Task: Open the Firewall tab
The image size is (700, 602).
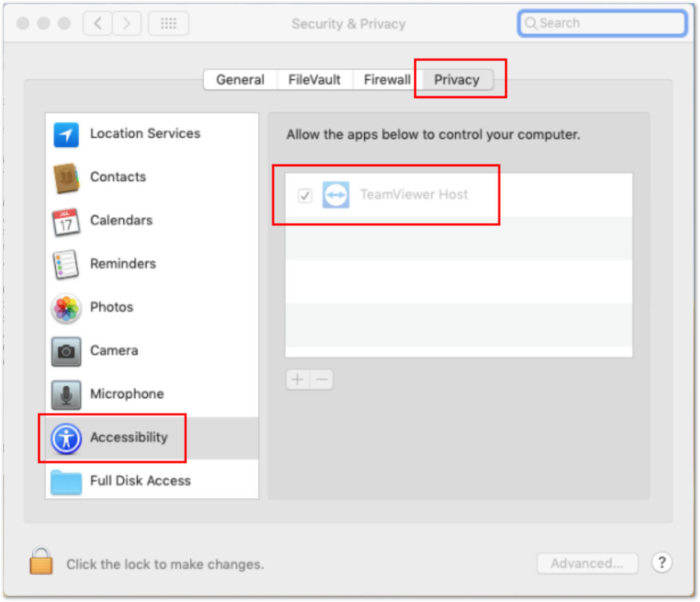Action: point(387,80)
